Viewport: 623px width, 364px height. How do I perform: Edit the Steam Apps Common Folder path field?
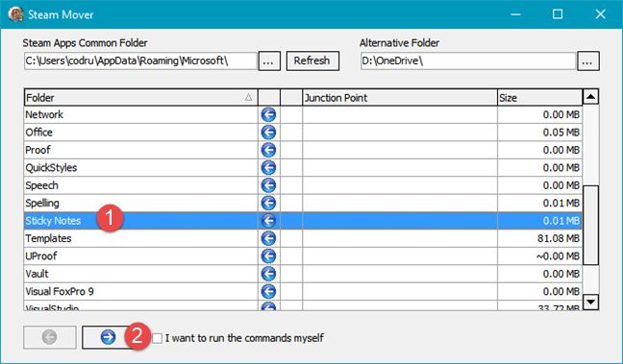click(140, 61)
